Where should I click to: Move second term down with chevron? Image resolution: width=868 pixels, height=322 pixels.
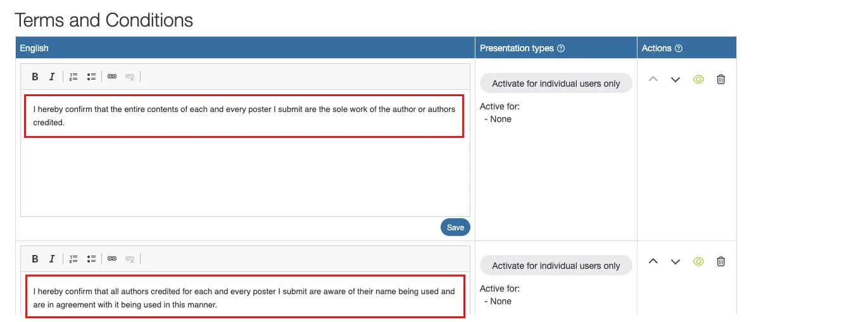tap(676, 262)
